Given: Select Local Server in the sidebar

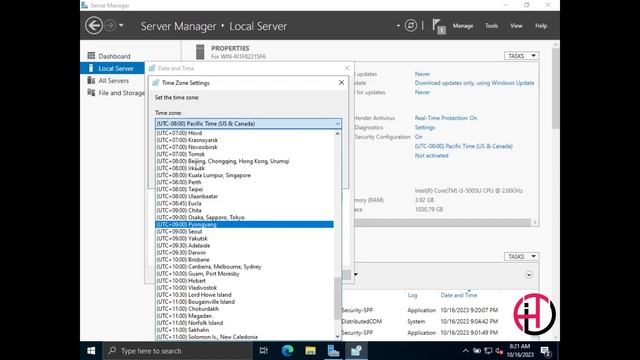Looking at the screenshot, I should click(112, 68).
